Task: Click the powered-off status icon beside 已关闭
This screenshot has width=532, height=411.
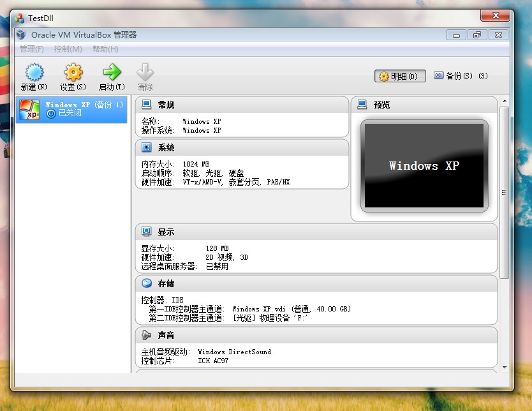Action: click(x=51, y=114)
